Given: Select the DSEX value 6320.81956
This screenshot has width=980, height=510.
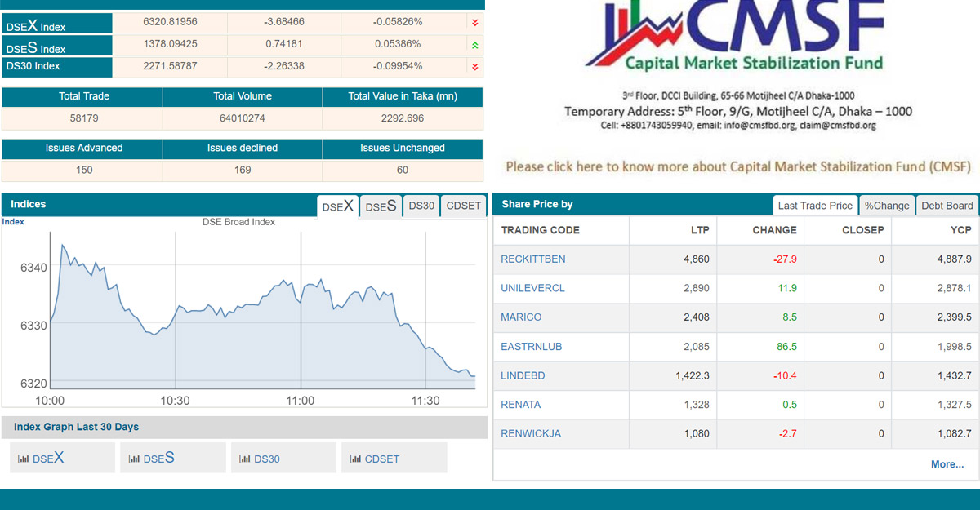Looking at the screenshot, I should tap(170, 22).
